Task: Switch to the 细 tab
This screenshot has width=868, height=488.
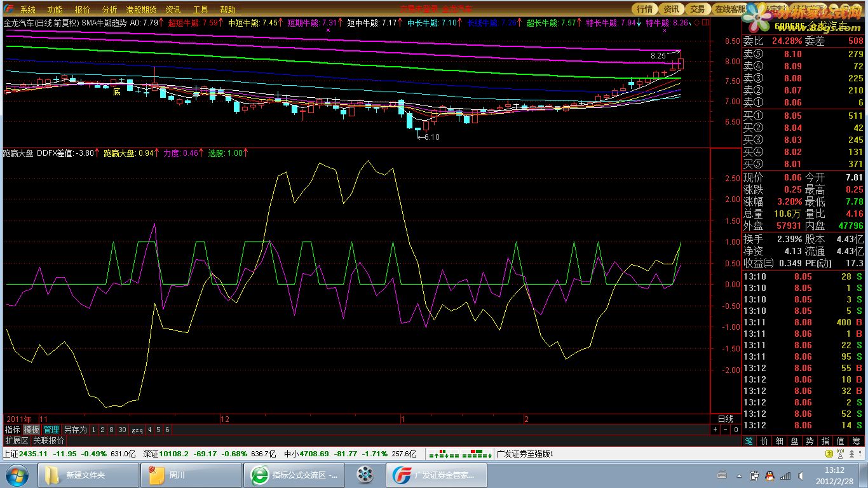Action: pos(780,440)
